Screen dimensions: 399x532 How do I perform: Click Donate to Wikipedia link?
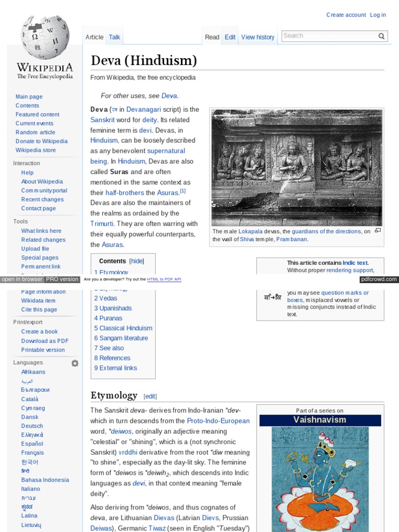[x=42, y=141]
